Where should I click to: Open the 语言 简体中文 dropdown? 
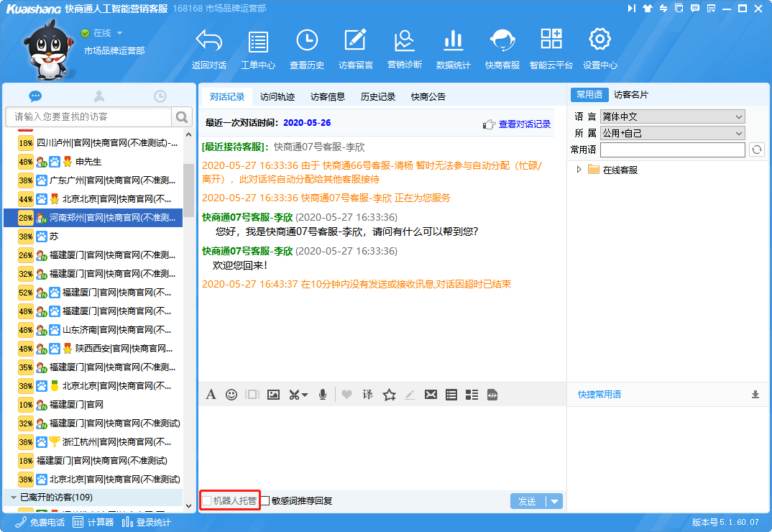click(673, 116)
